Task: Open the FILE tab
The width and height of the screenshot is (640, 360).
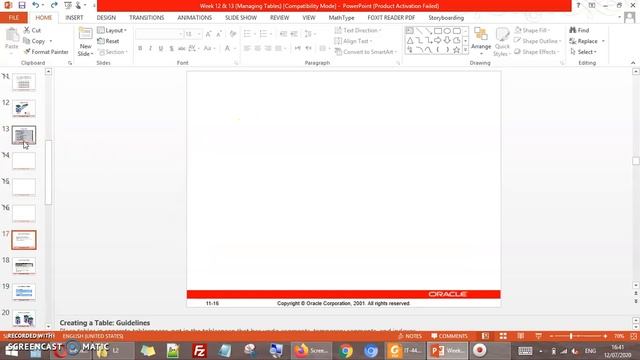Action: pyautogui.click(x=14, y=18)
